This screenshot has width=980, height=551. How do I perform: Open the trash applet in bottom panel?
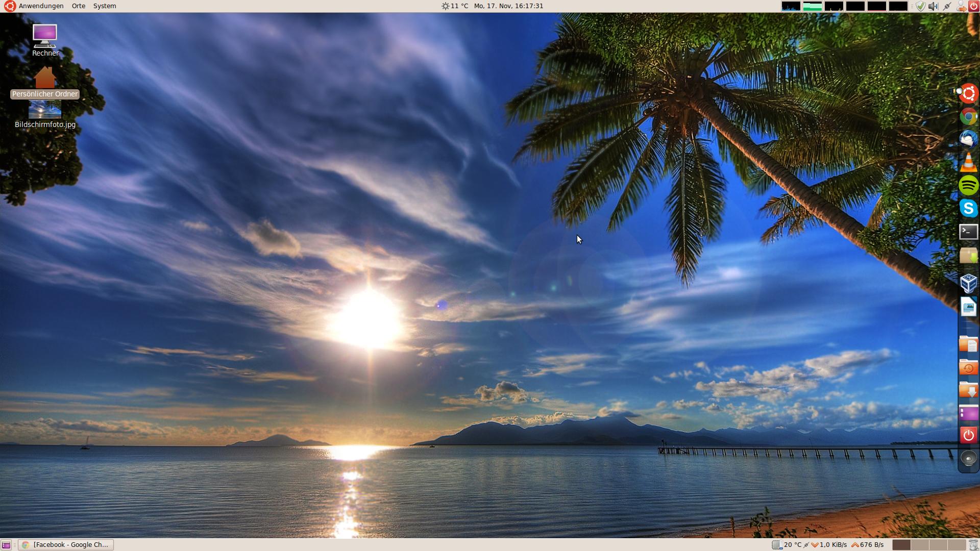click(x=973, y=545)
